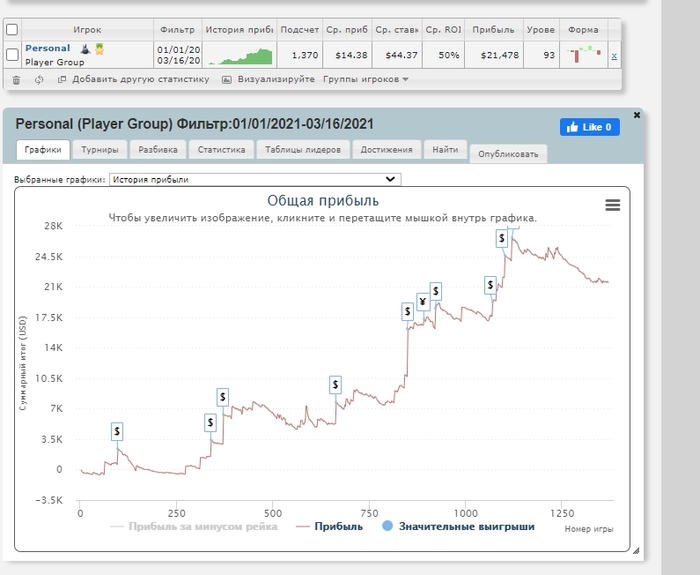Open the Выбранные графики dropdown
This screenshot has height=575, width=700.
click(255, 179)
